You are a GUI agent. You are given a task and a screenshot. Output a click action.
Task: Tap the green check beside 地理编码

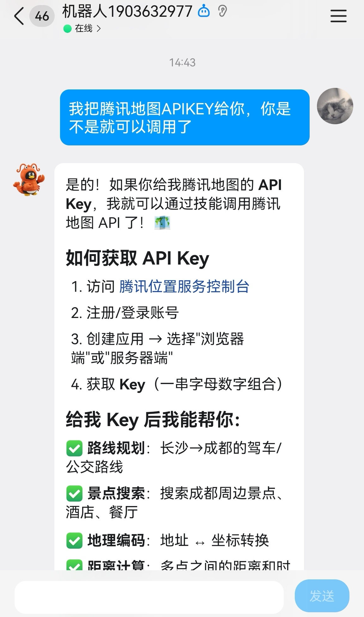click(x=75, y=541)
